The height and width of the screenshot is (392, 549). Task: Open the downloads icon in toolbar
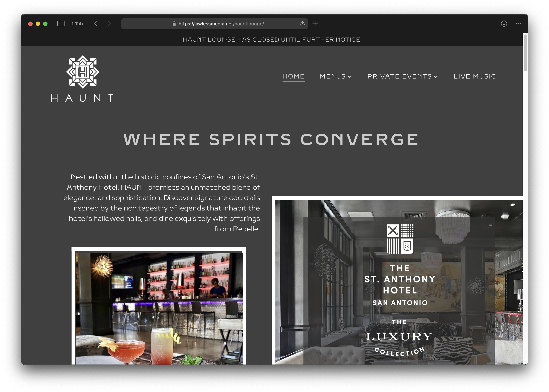[x=504, y=24]
